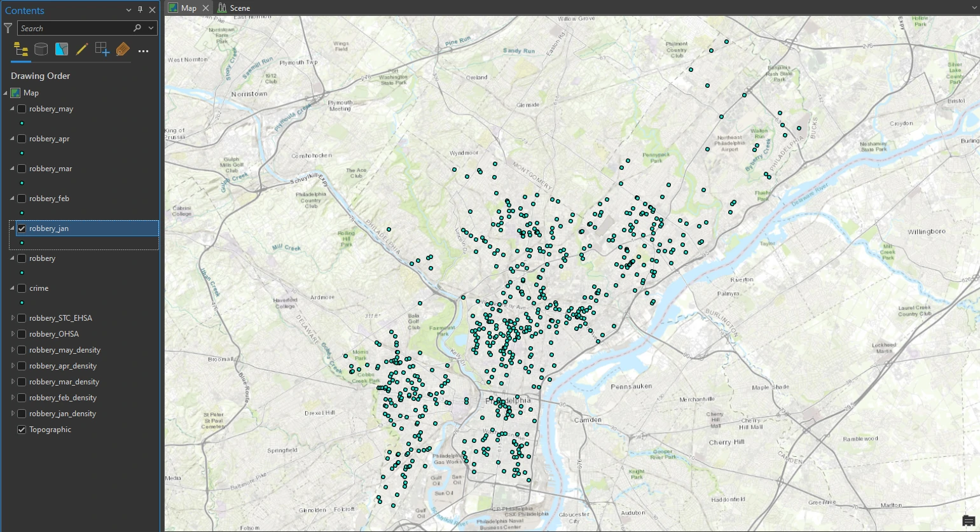This screenshot has width=980, height=532.
Task: Click the robbery_feb point symbol
Action: point(22,213)
